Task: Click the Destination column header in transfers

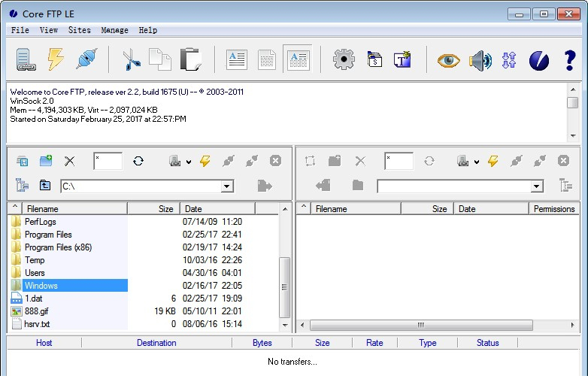Action: coord(156,343)
